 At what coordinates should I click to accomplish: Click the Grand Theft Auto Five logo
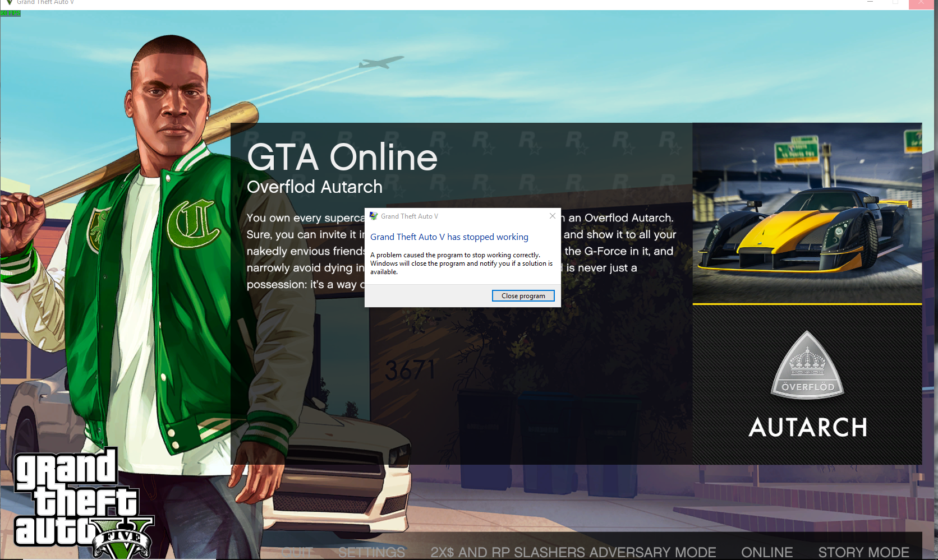[84, 503]
